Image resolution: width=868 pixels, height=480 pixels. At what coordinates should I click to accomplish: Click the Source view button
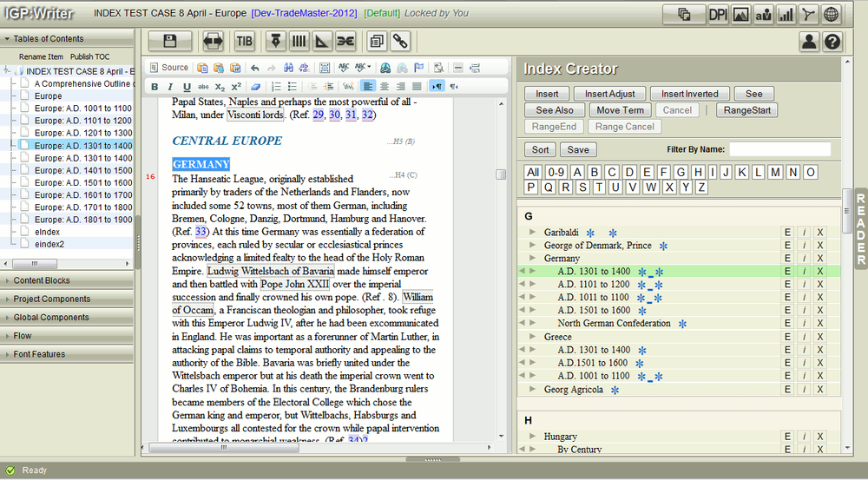169,68
